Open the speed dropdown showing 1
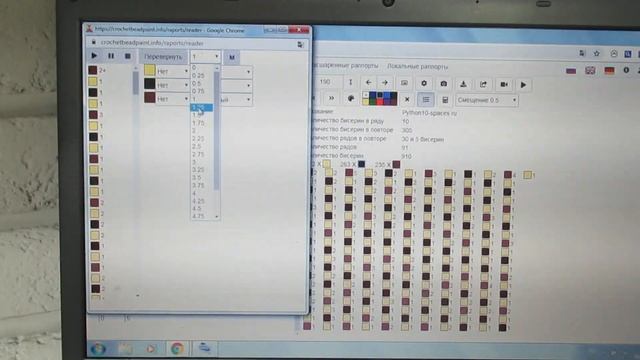Image resolution: width=640 pixels, height=360 pixels. [x=205, y=57]
